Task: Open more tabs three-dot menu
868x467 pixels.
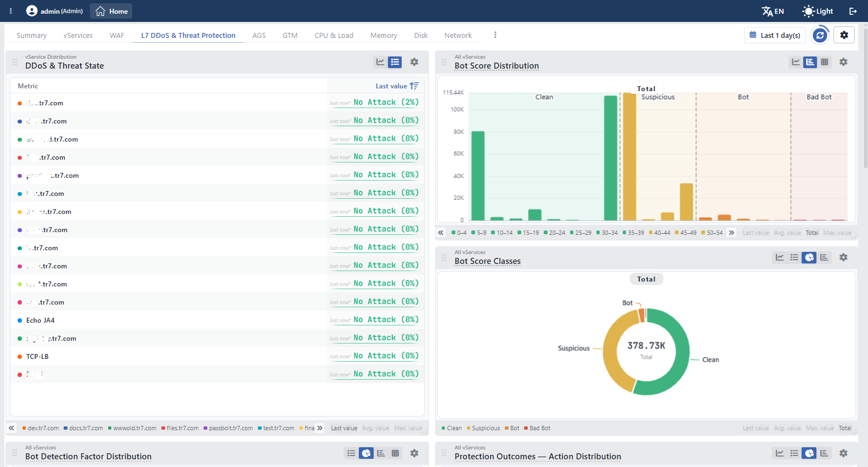Action: click(495, 35)
